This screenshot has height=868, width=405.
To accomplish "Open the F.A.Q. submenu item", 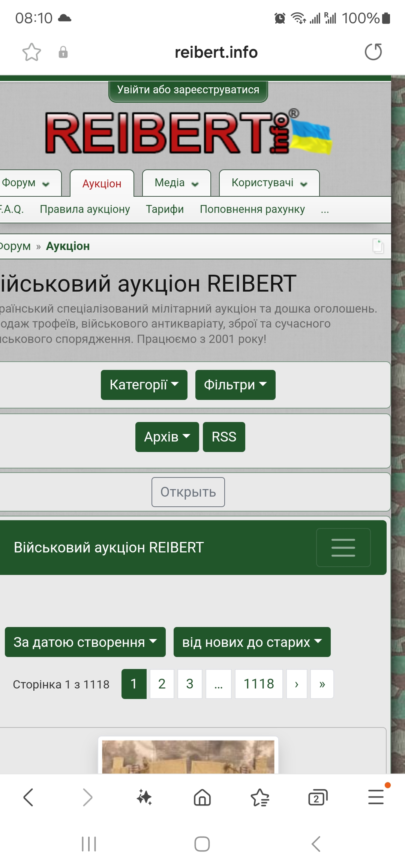I will coord(11,209).
